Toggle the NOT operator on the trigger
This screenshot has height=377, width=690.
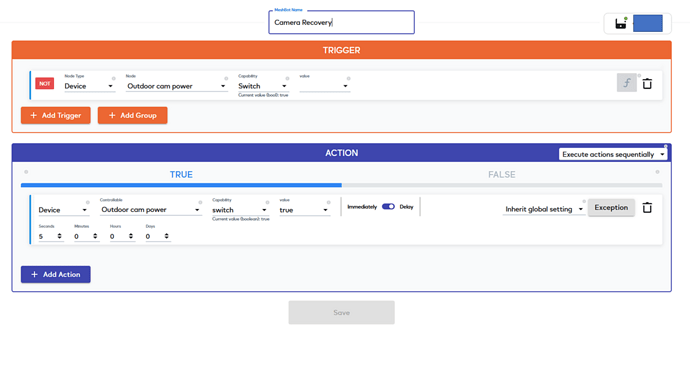(x=44, y=84)
